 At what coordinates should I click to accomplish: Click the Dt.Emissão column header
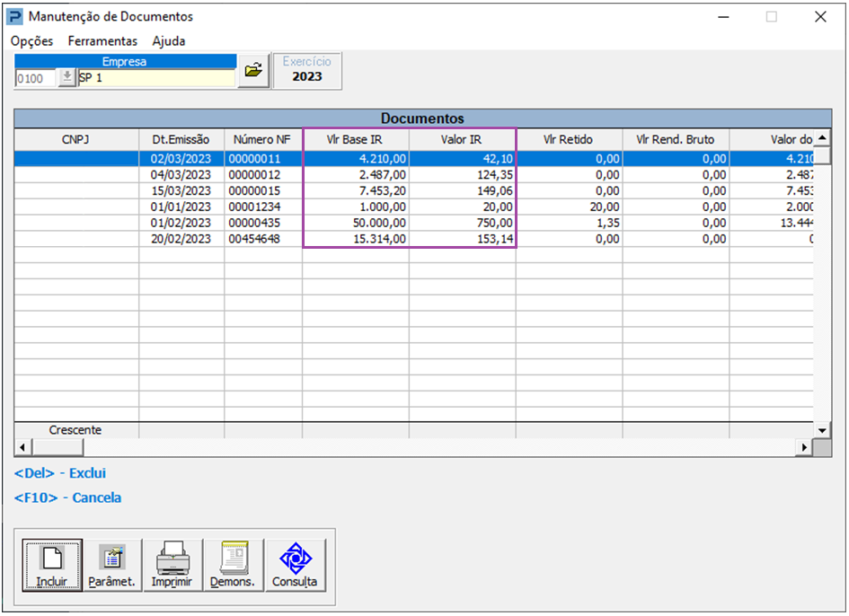181,139
